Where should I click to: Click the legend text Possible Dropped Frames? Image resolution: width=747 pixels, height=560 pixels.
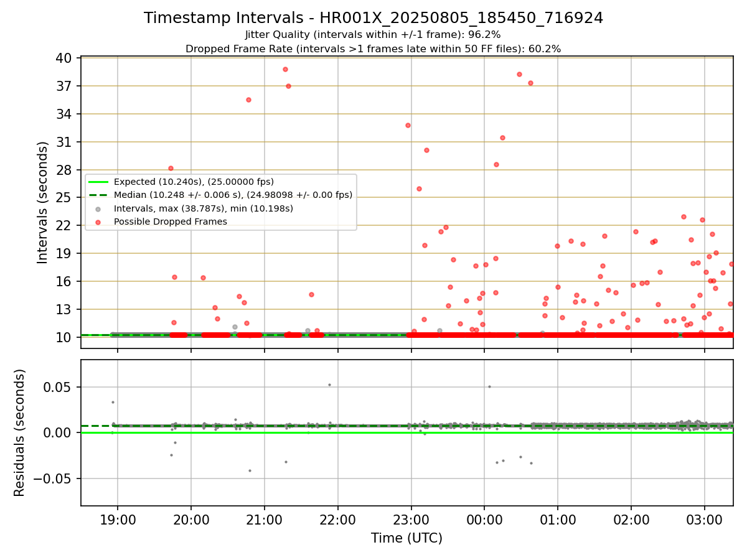(171, 222)
